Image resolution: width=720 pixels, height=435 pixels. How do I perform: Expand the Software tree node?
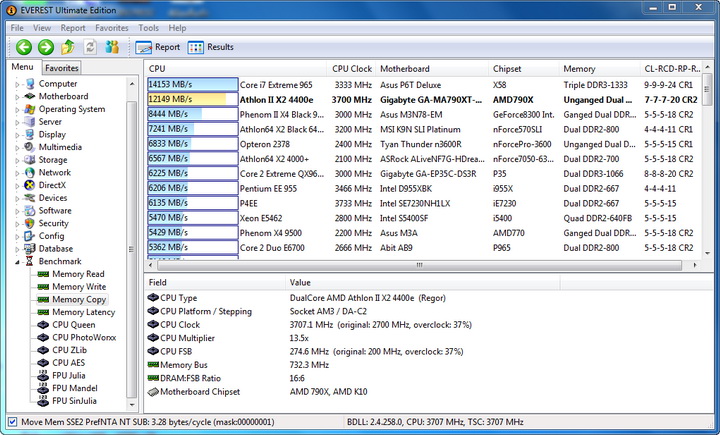tap(17, 211)
